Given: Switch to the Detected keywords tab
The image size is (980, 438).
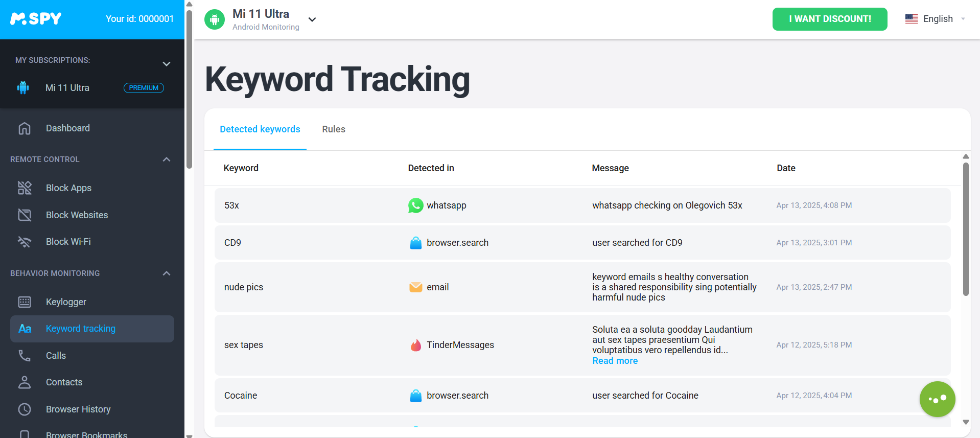Looking at the screenshot, I should click(x=260, y=129).
